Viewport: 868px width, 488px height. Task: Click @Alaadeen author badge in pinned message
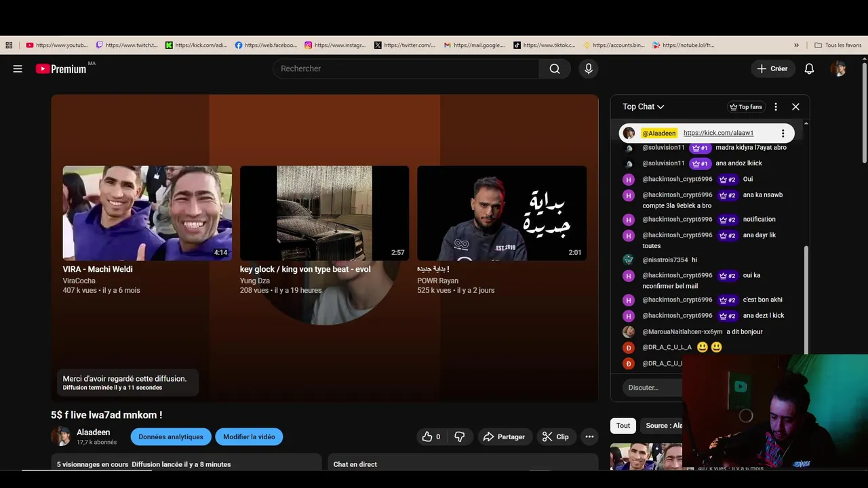pyautogui.click(x=659, y=133)
